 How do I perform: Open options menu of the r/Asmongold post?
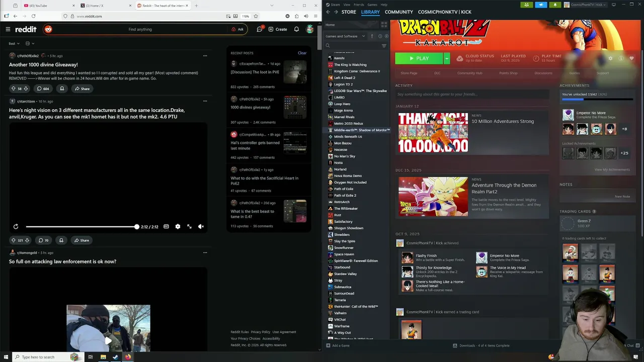(205, 252)
